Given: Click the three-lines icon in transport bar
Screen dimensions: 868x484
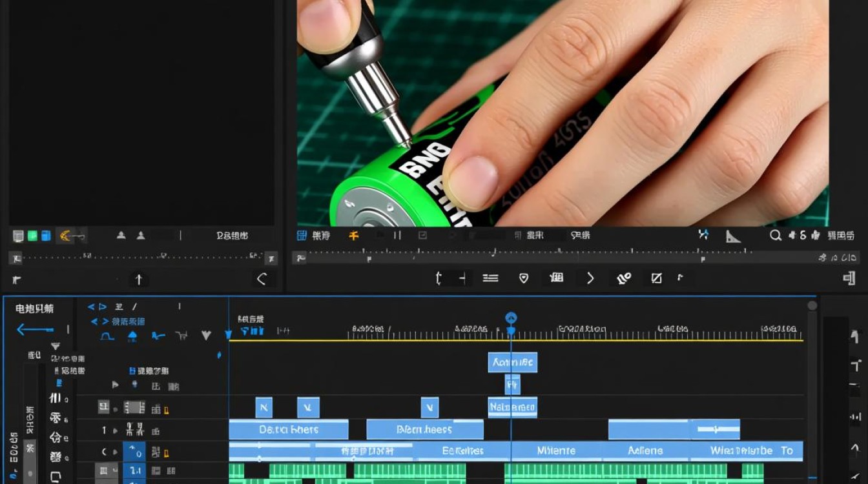Looking at the screenshot, I should pos(491,278).
